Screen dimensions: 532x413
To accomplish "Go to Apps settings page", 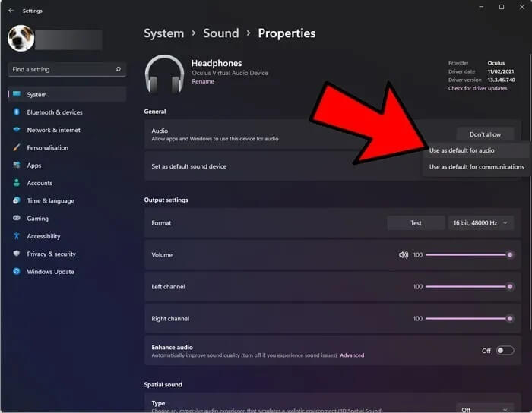I will [x=67, y=166].
